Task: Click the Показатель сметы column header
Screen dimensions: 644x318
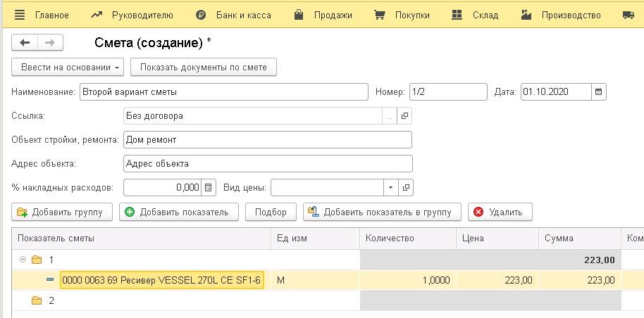Action: pos(142,238)
